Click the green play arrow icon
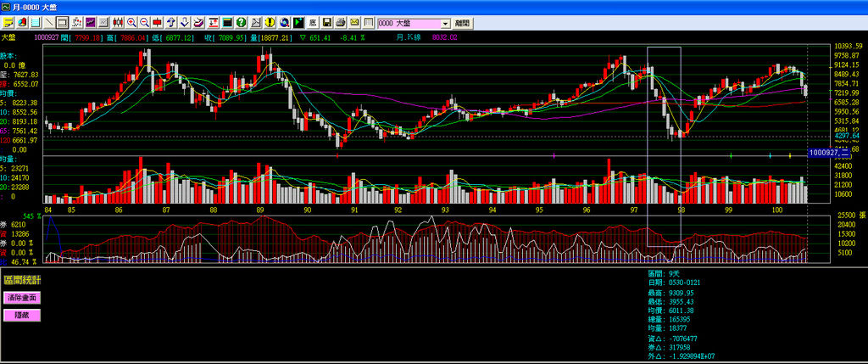The width and height of the screenshot is (868, 364). 298,23
